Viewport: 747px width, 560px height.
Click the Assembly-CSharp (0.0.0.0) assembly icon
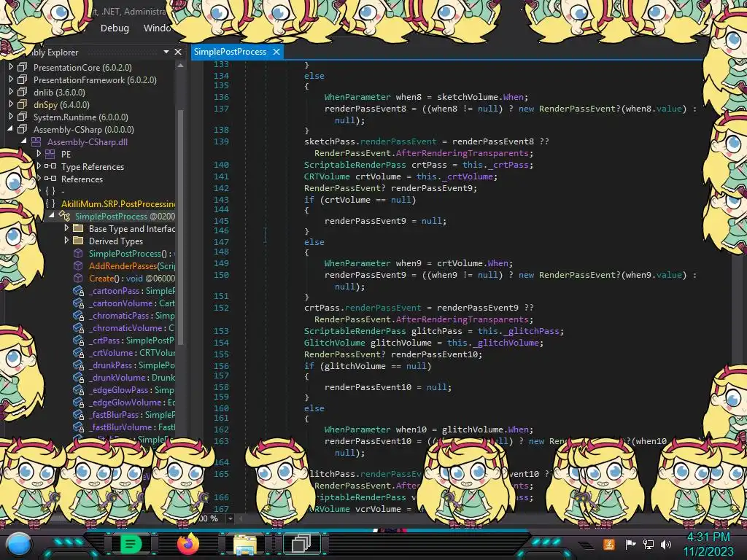(x=22, y=129)
